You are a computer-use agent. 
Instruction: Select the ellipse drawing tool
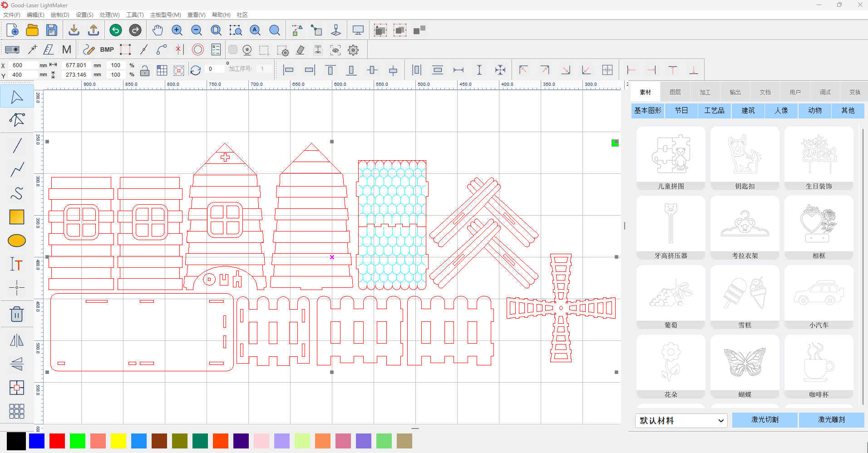coord(17,241)
